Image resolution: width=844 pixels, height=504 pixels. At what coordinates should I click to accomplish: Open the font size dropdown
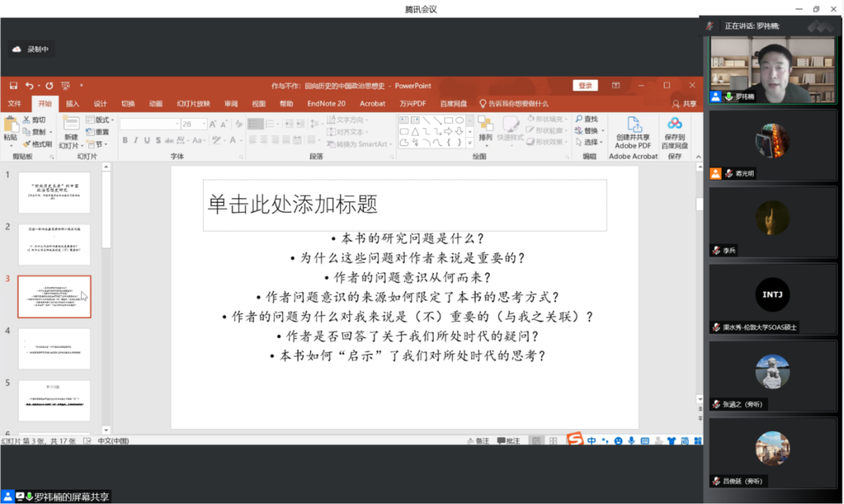204,123
